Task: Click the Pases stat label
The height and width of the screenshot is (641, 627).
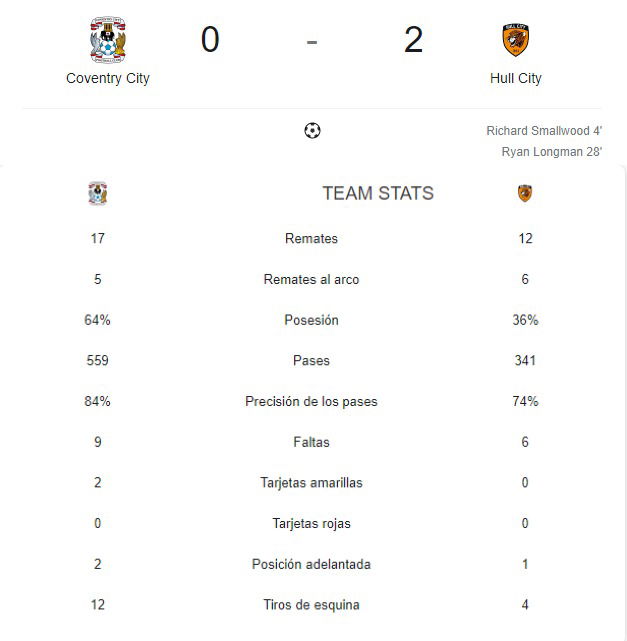Action: (311, 361)
